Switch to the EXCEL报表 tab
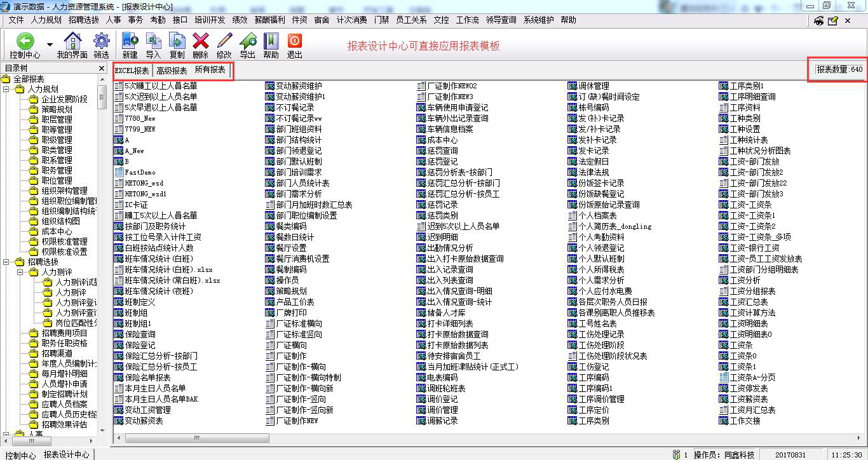 tap(132, 71)
